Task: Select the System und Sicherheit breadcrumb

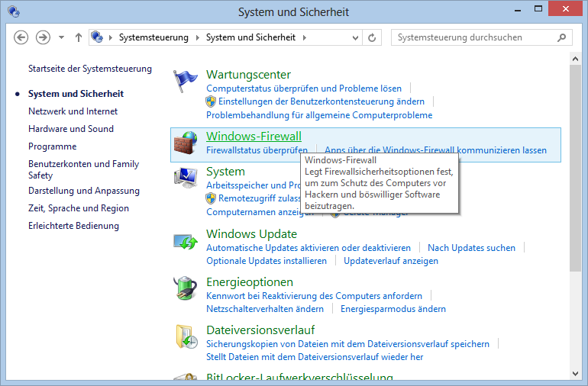Action: [251, 37]
